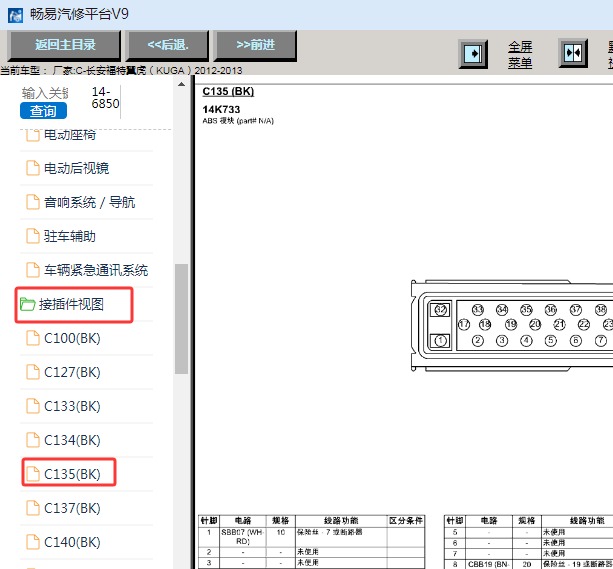This screenshot has width=613, height=569.
Task: Click the current vehicle model text line
Action: 121,71
